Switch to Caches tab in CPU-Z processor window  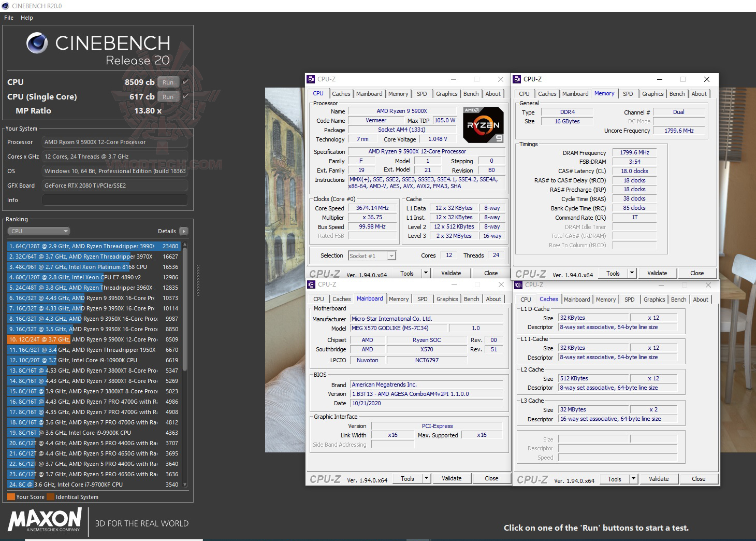[x=341, y=94]
